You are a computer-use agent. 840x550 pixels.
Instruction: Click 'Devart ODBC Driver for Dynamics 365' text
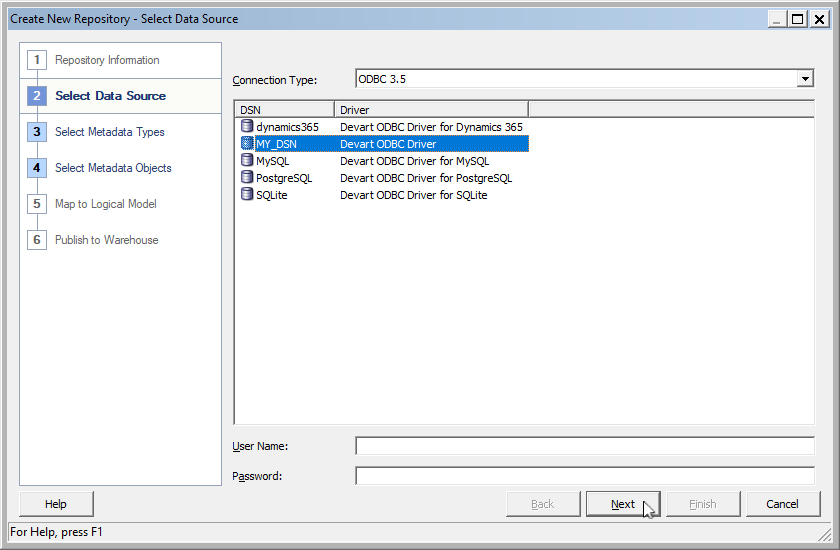click(431, 127)
